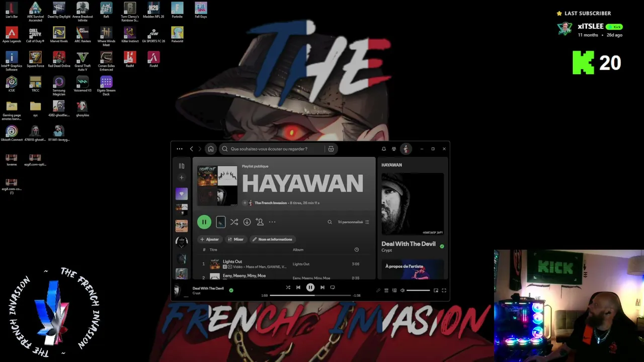Select the Marvel Rivals desktop icon
Viewport: 644px width, 362px height.
click(x=59, y=35)
